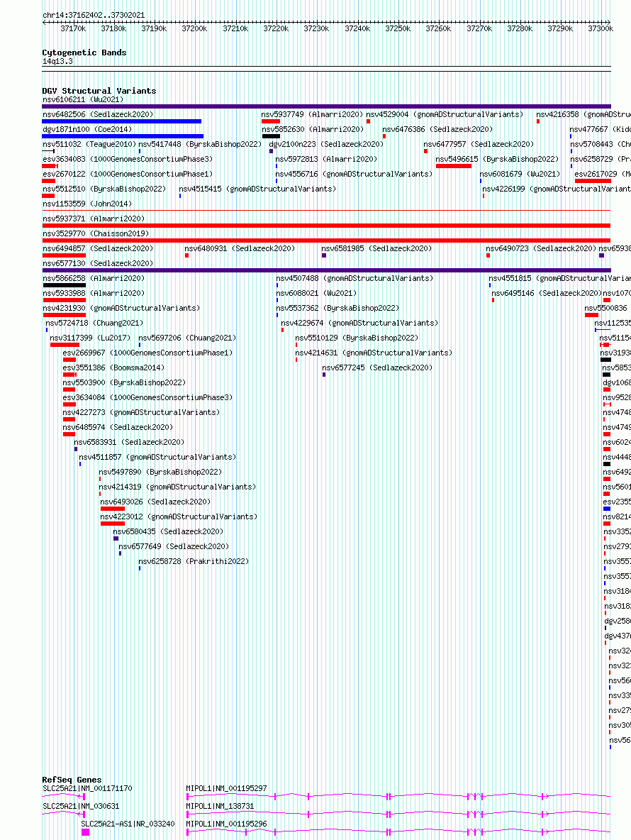
Task: Open gene label MIPOL1|NM_001195296
Action: tap(226, 824)
